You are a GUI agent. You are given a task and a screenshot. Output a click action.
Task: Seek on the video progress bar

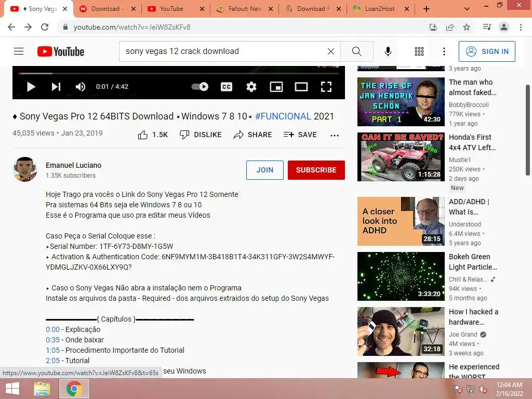(179, 73)
